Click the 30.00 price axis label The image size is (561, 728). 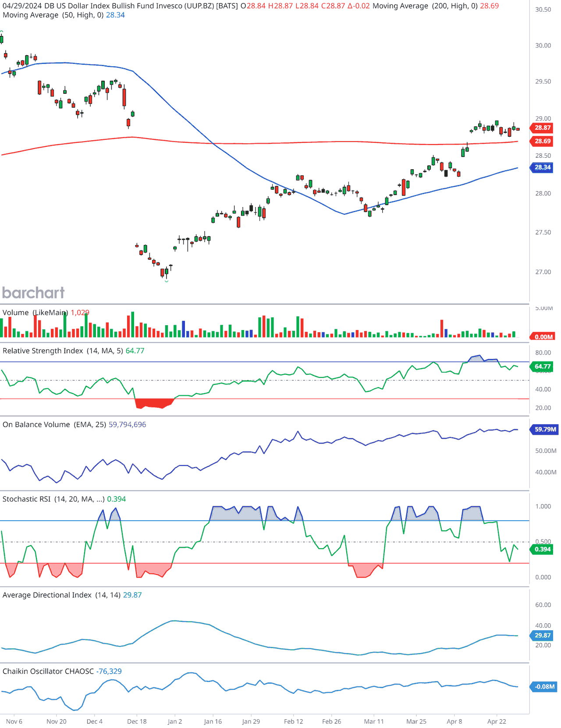[x=543, y=46]
